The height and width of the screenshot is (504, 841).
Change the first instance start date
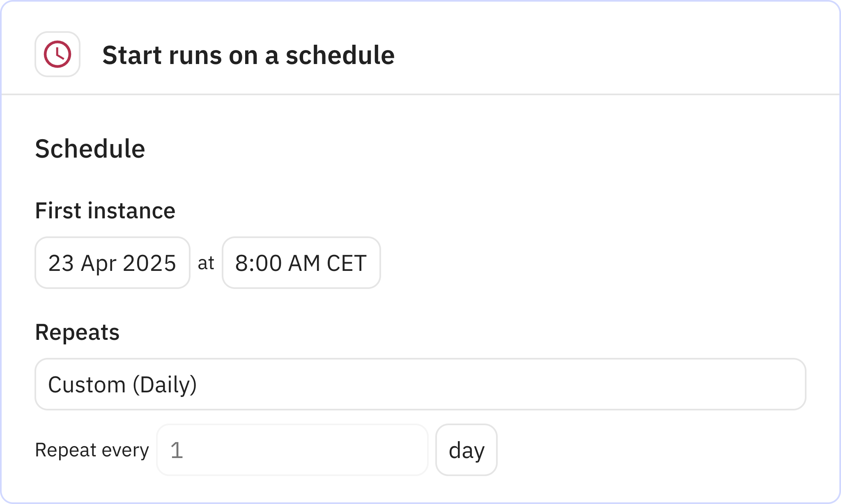click(112, 263)
